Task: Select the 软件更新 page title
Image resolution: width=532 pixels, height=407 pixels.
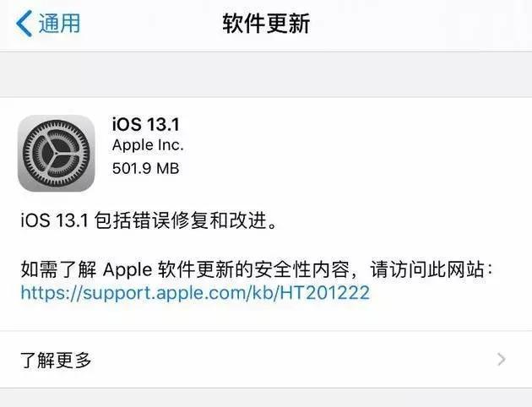Action: [266, 23]
